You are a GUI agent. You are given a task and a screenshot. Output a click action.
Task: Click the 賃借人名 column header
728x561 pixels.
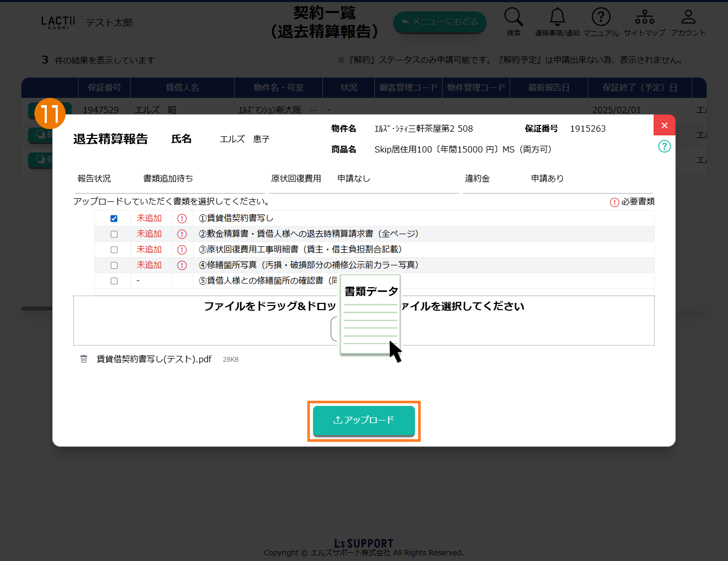[x=182, y=87]
